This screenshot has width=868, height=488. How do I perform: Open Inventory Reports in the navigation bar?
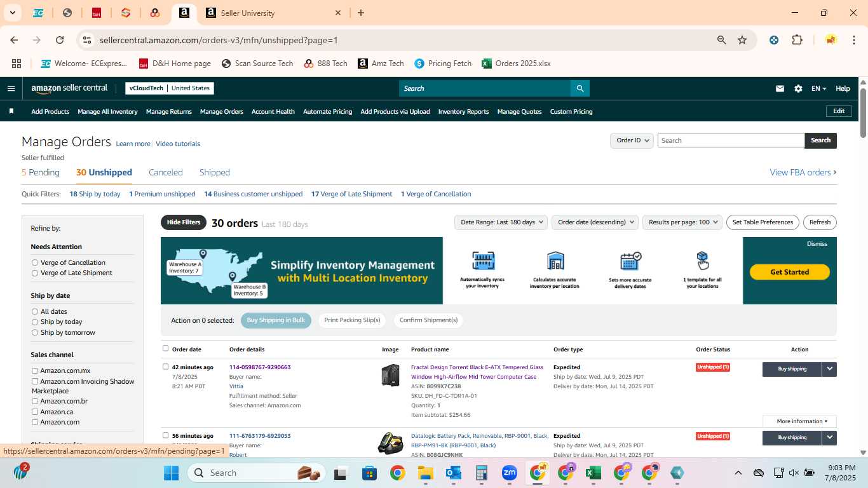pos(464,111)
